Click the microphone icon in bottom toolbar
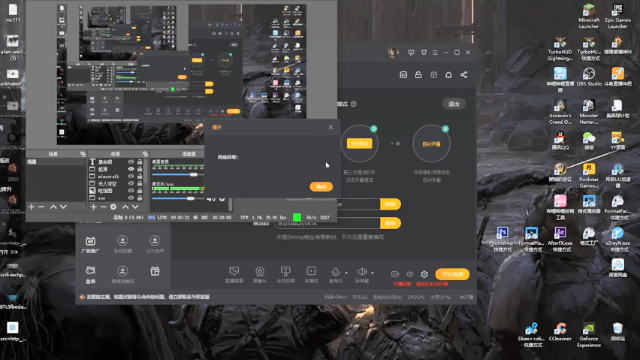The image size is (640, 360). pos(335,271)
